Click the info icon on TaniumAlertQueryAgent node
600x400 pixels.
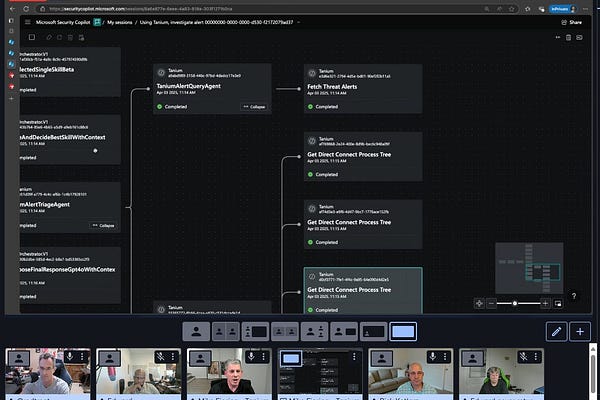coord(161,72)
